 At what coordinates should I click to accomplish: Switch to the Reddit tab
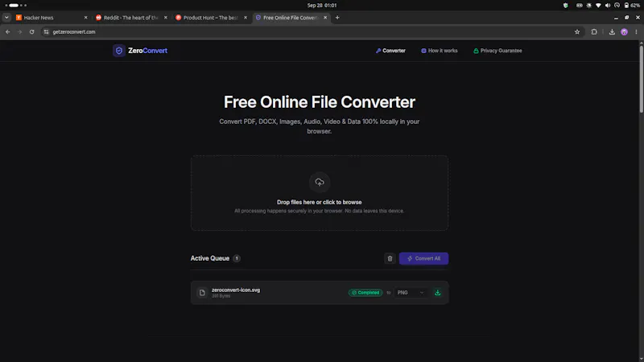[131, 18]
